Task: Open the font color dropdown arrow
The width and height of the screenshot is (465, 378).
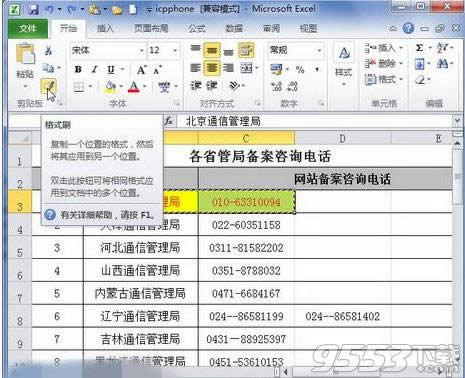Action: click(x=144, y=87)
